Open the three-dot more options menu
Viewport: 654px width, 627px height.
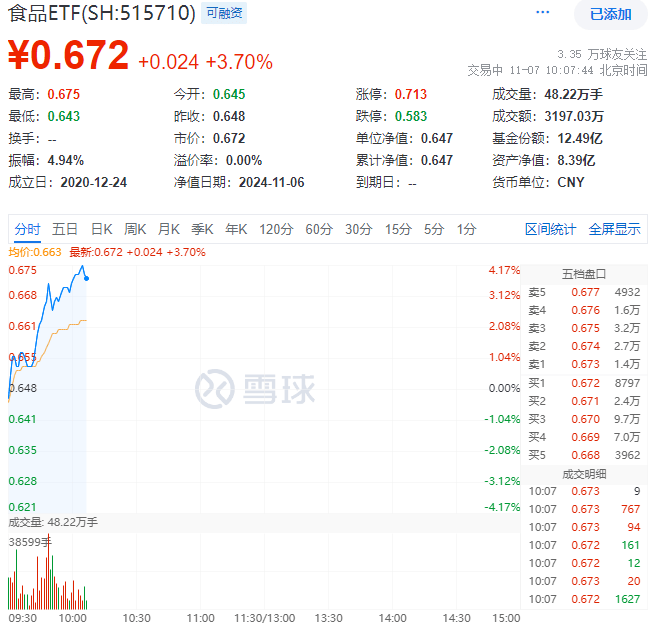[x=542, y=13]
